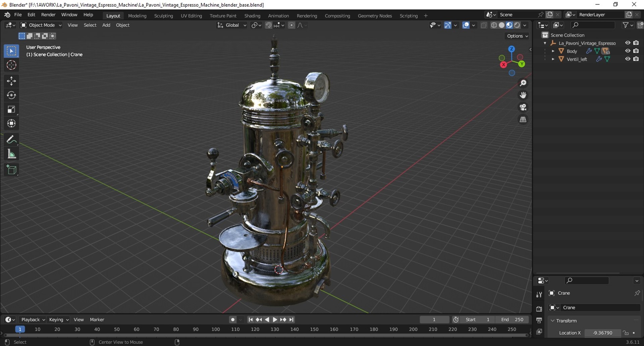This screenshot has height=346, width=644.
Task: Select the Transform tool
Action: [x=11, y=123]
